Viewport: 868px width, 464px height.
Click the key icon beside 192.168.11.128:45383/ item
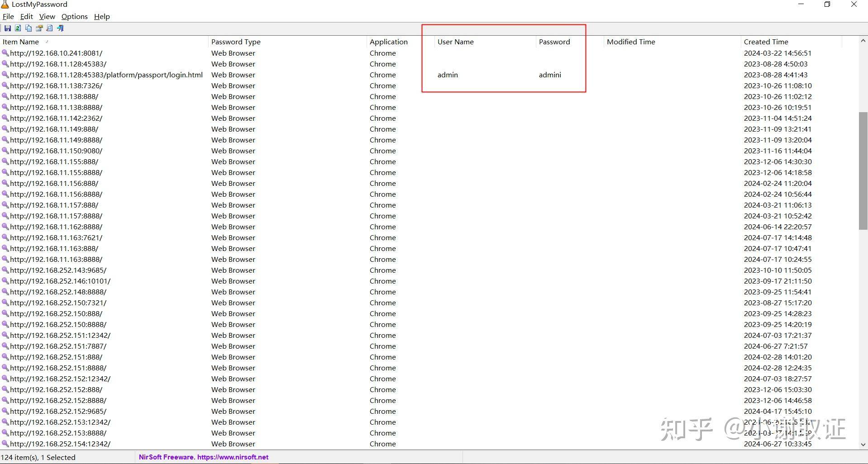pos(5,64)
